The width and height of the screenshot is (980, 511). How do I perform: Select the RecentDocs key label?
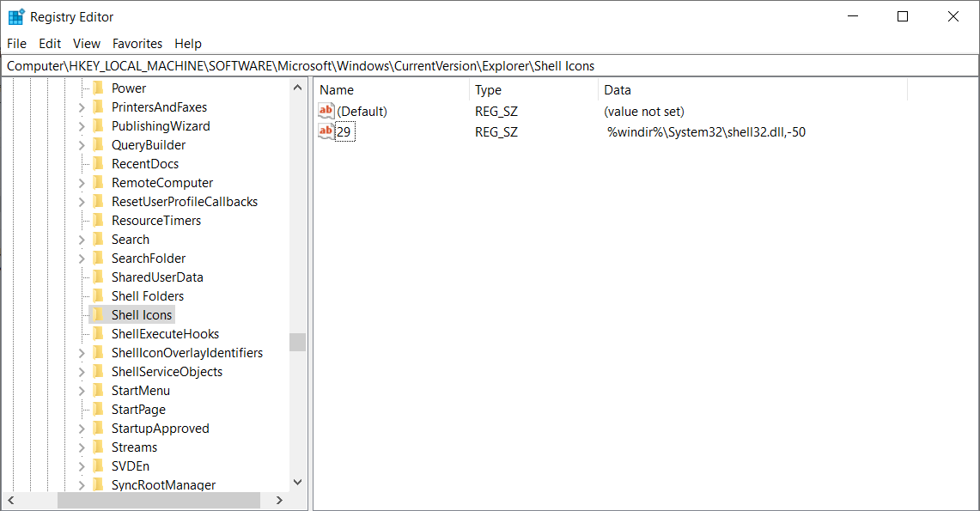point(145,164)
